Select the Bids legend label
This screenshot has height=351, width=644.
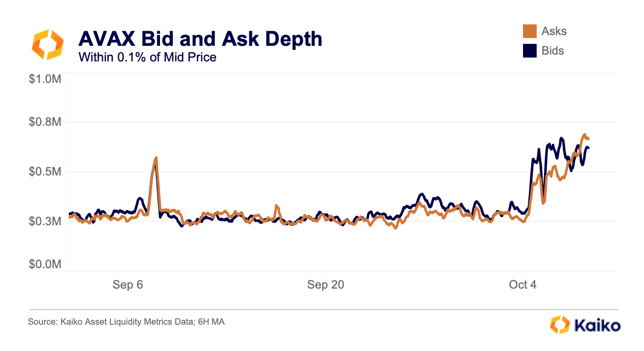[x=553, y=51]
